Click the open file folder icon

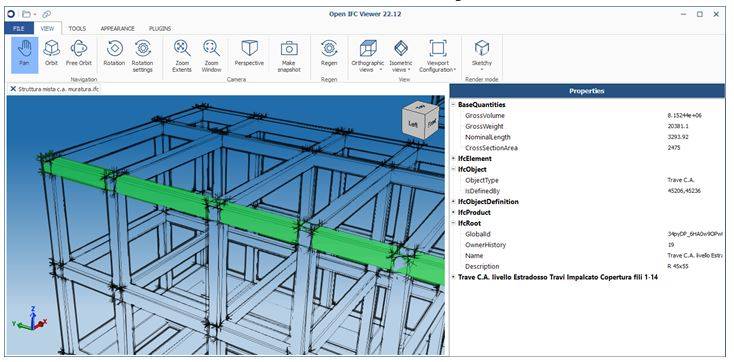coord(26,14)
